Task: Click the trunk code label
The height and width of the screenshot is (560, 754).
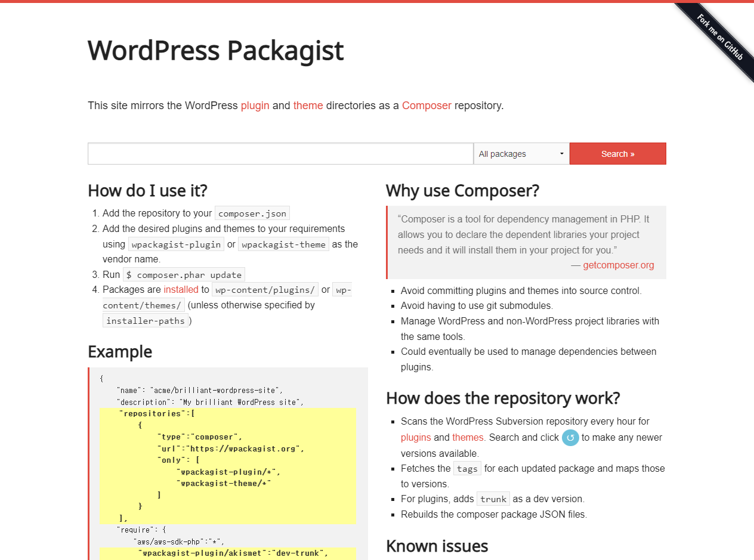Action: coord(493,499)
